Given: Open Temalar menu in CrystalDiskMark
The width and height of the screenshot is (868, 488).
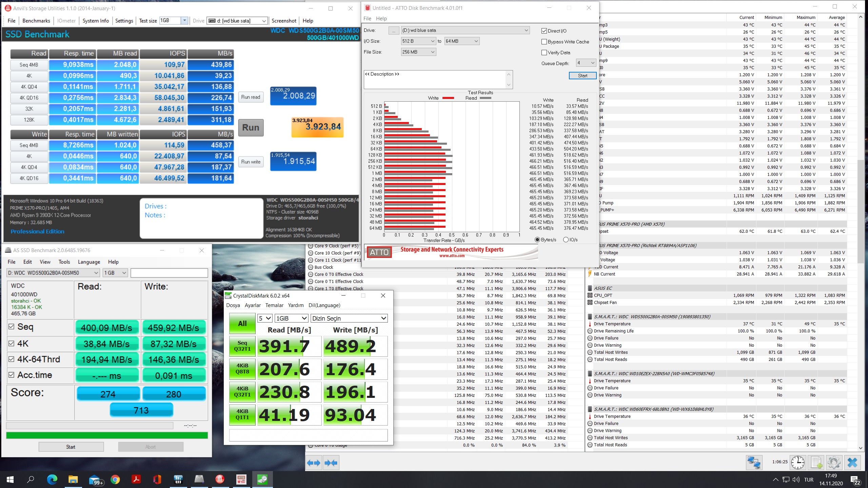Looking at the screenshot, I should click(274, 305).
